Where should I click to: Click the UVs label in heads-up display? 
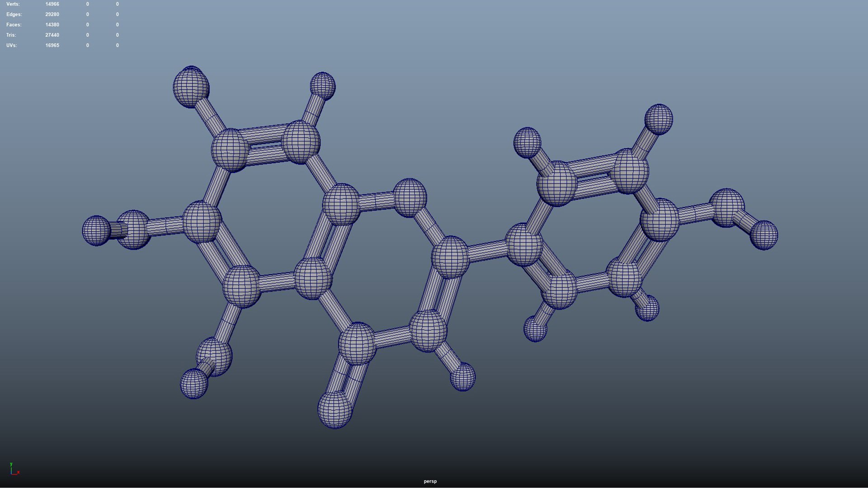(11, 46)
